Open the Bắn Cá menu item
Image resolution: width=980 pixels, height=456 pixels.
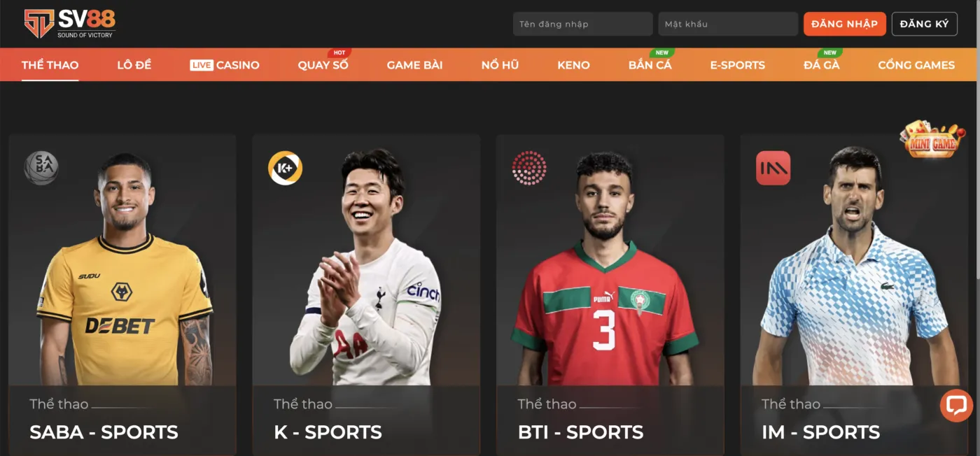650,65
